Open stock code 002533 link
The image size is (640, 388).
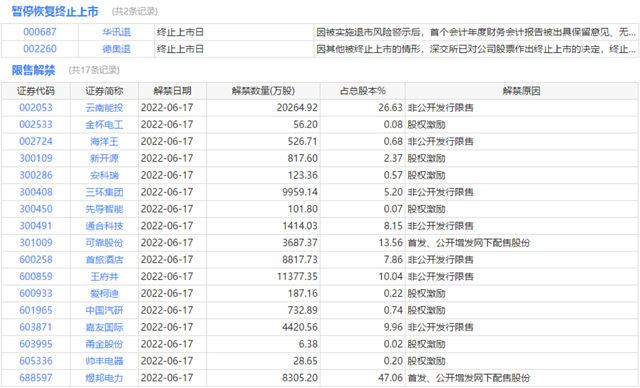click(36, 124)
